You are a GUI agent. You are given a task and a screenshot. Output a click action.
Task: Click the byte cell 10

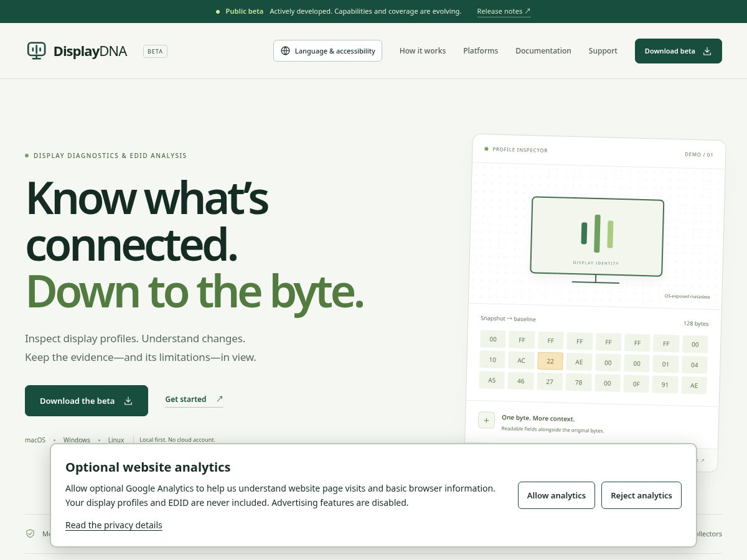[492, 360]
